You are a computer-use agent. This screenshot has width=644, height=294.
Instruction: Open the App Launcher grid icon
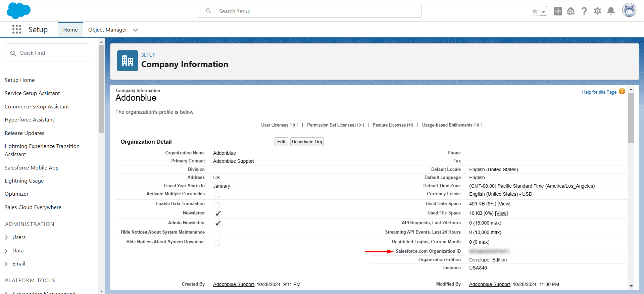(17, 30)
